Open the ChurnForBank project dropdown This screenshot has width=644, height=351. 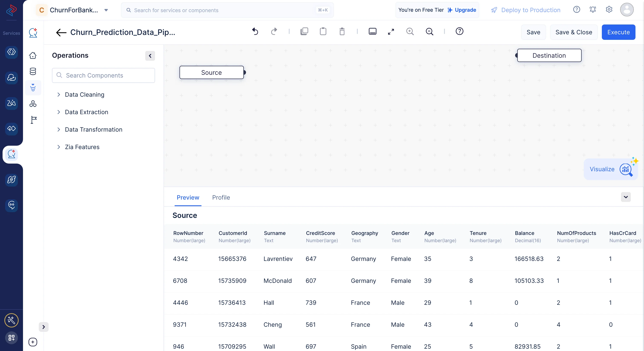[106, 10]
